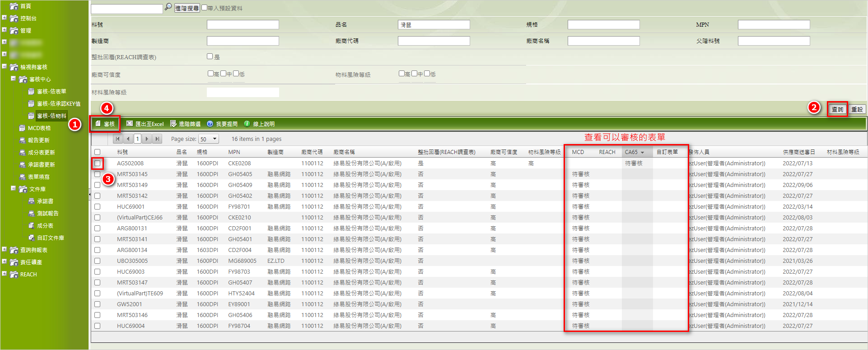Go to previous page pager icon
The width and height of the screenshot is (868, 350).
point(128,139)
